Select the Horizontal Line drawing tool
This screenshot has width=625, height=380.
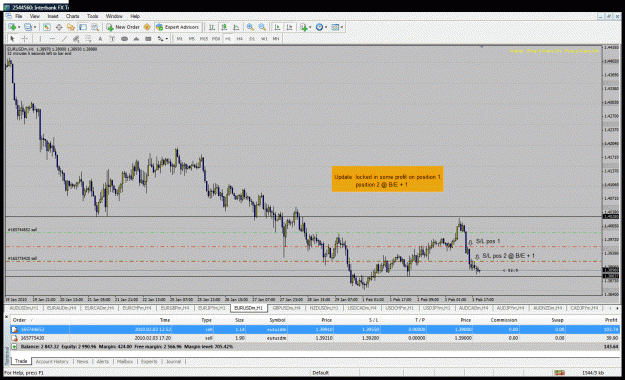coord(52,39)
